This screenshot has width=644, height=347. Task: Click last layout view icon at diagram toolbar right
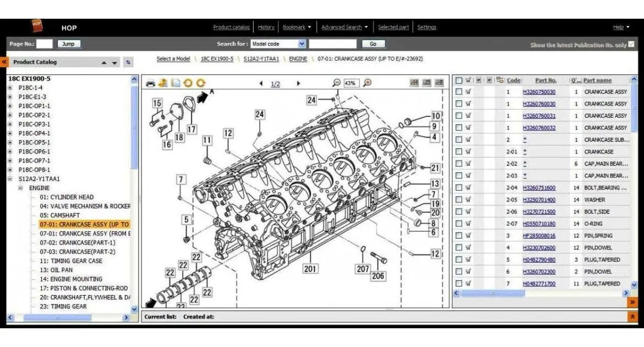[x=439, y=83]
